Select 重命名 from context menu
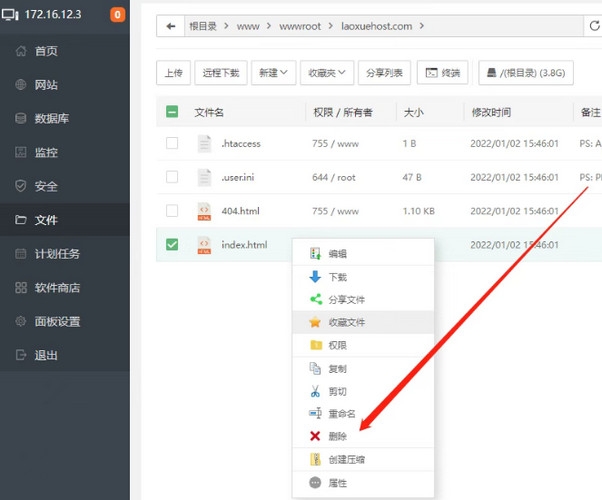Image resolution: width=602 pixels, height=500 pixels. click(340, 414)
